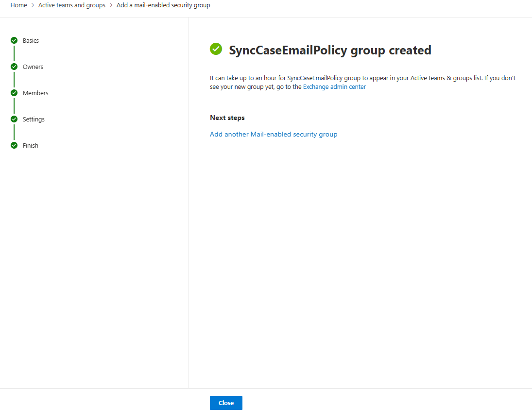Select the Finish step label
This screenshot has height=411, width=532.
click(x=30, y=145)
